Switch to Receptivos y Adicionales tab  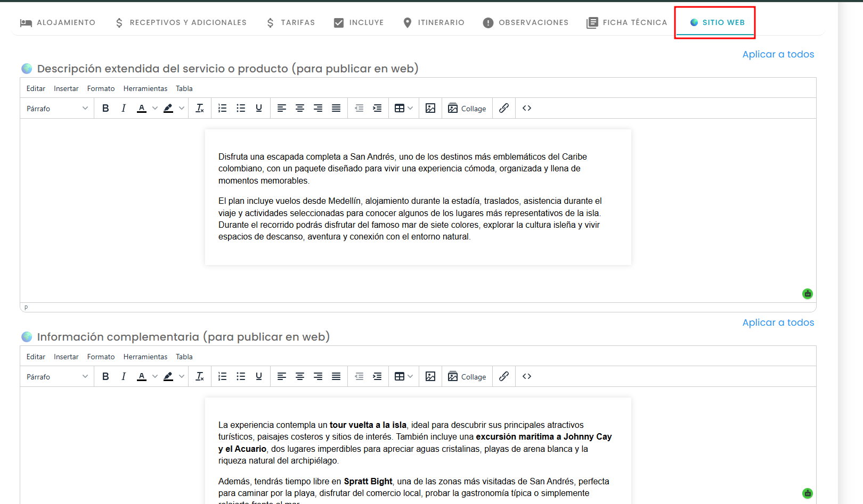click(181, 22)
